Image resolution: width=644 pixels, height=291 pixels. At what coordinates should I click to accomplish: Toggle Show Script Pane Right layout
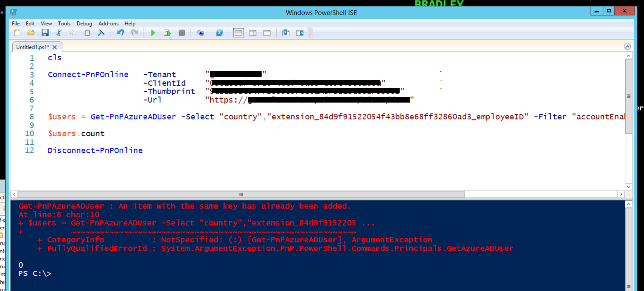(253, 33)
